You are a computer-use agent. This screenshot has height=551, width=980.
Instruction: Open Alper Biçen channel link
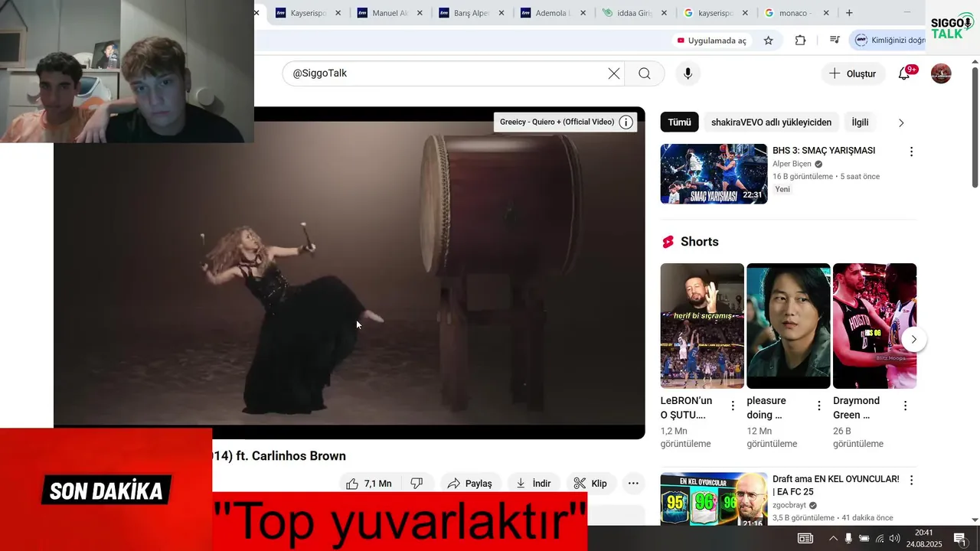(792, 164)
